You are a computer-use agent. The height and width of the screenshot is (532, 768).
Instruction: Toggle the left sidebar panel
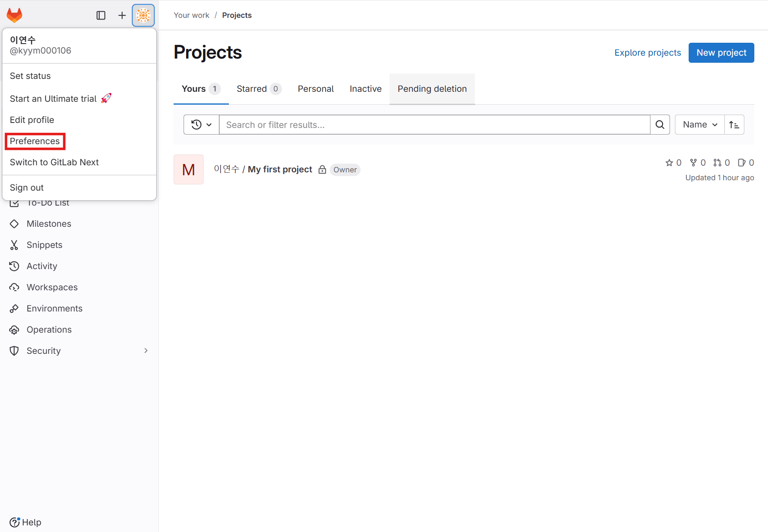[x=101, y=15]
